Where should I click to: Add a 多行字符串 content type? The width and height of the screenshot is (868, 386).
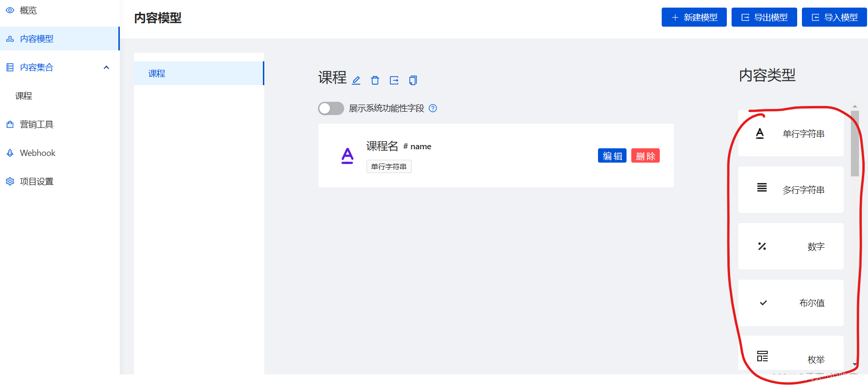[791, 190]
